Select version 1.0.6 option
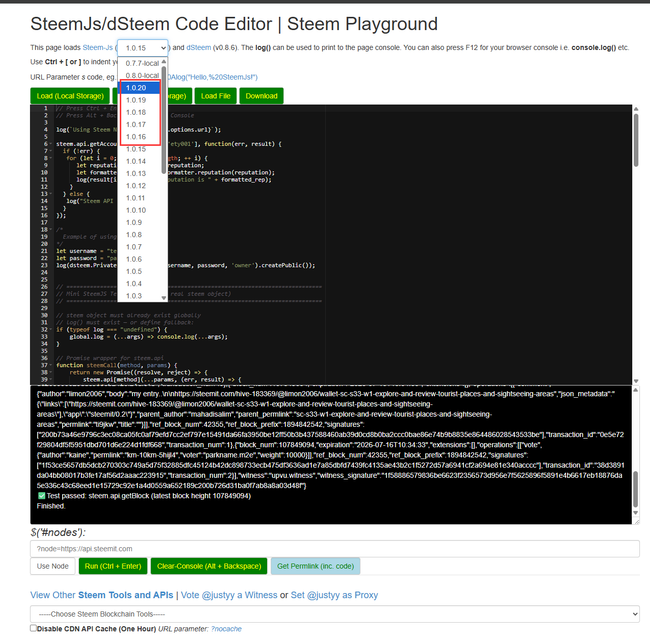650x640 pixels. (x=139, y=259)
